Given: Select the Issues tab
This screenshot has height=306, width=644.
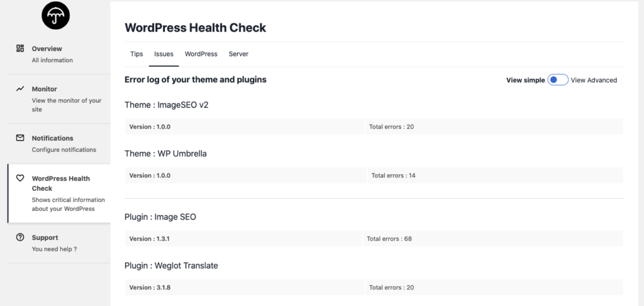Looking at the screenshot, I should 164,54.
